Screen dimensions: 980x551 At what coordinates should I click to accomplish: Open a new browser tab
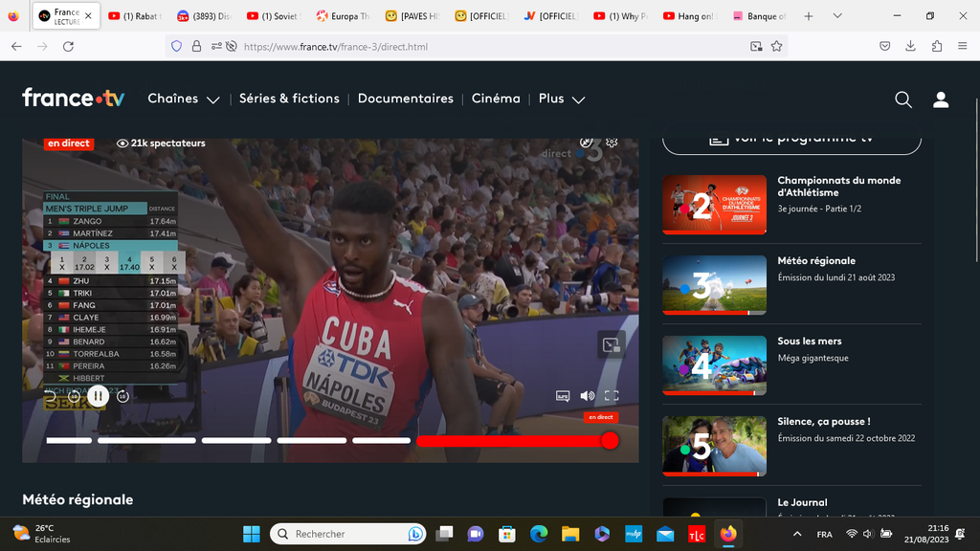pos(809,16)
